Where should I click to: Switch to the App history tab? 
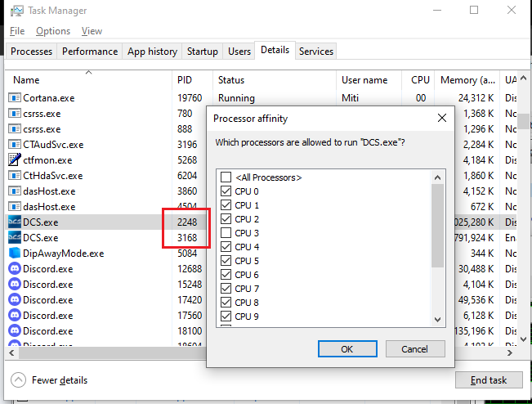[x=152, y=52]
